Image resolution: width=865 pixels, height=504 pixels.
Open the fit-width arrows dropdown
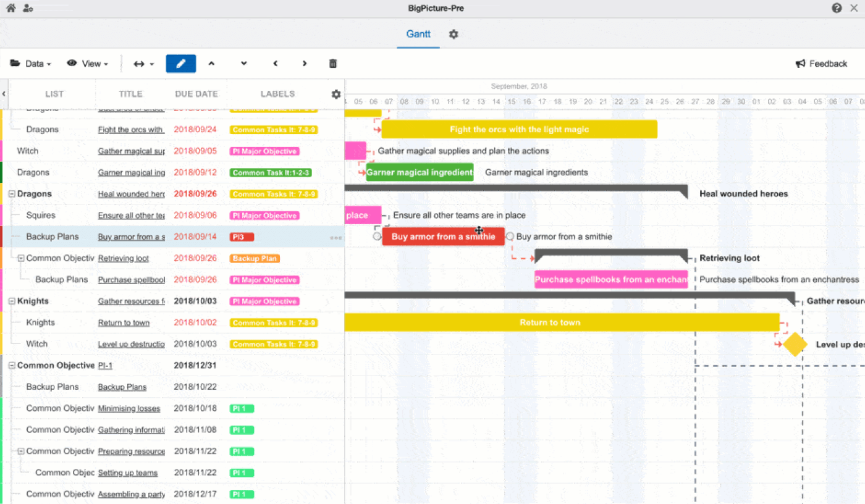[143, 64]
